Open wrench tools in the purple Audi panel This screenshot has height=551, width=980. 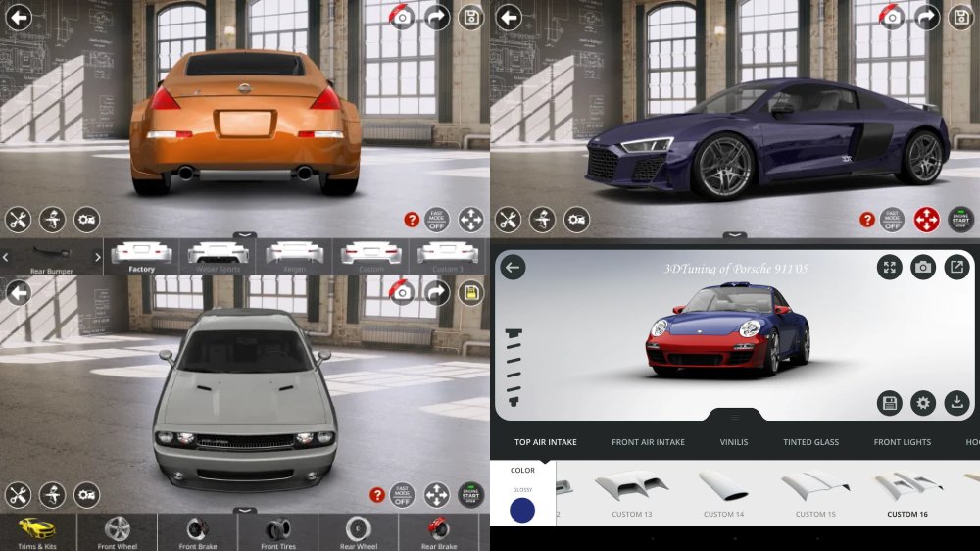tap(508, 221)
